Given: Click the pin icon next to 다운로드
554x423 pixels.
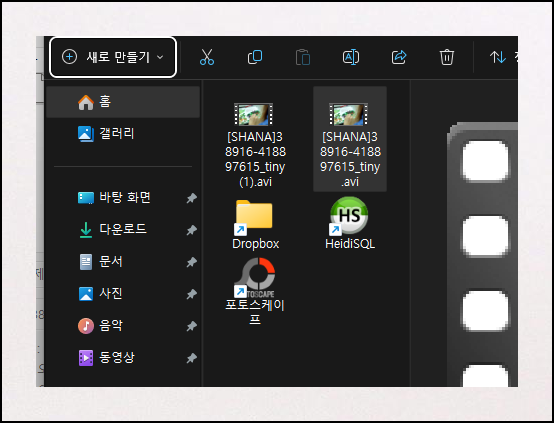Looking at the screenshot, I should (191, 230).
